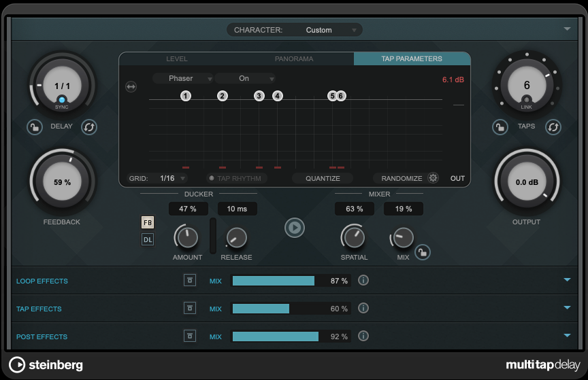Click the DELAY time knob
588x380 pixels.
pyautogui.click(x=62, y=85)
